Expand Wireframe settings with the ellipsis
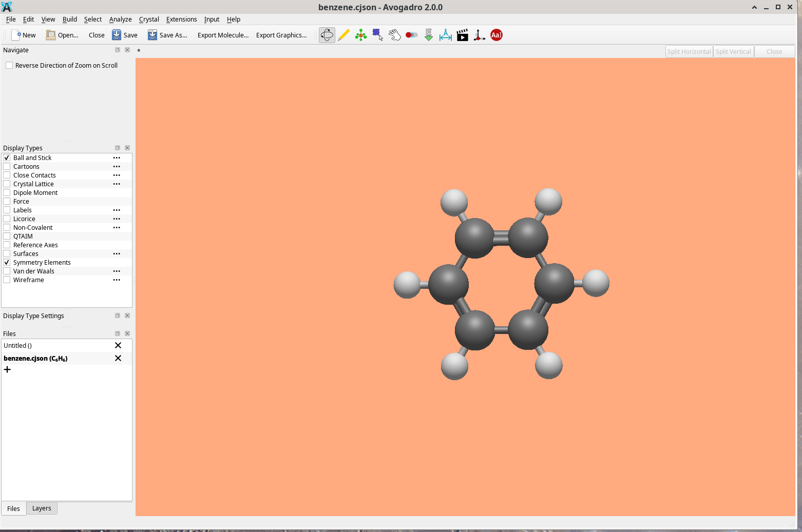Screen dimensions: 802x532 117,280
